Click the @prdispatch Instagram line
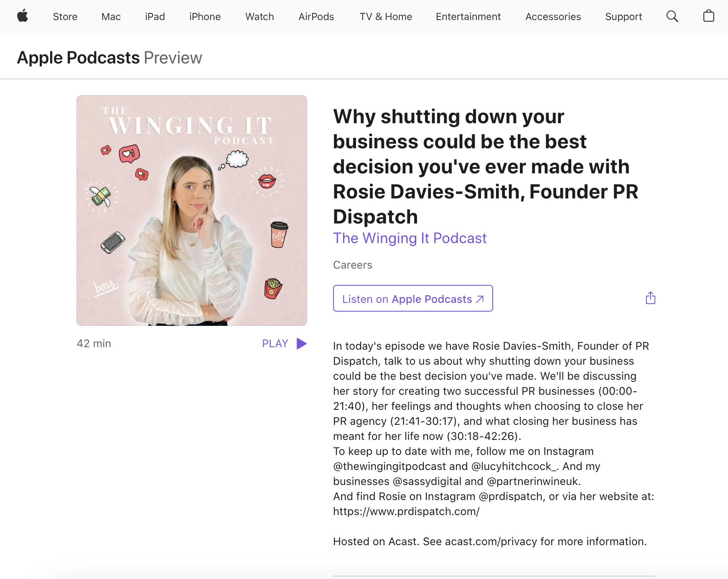This screenshot has height=579, width=728. 494,496
